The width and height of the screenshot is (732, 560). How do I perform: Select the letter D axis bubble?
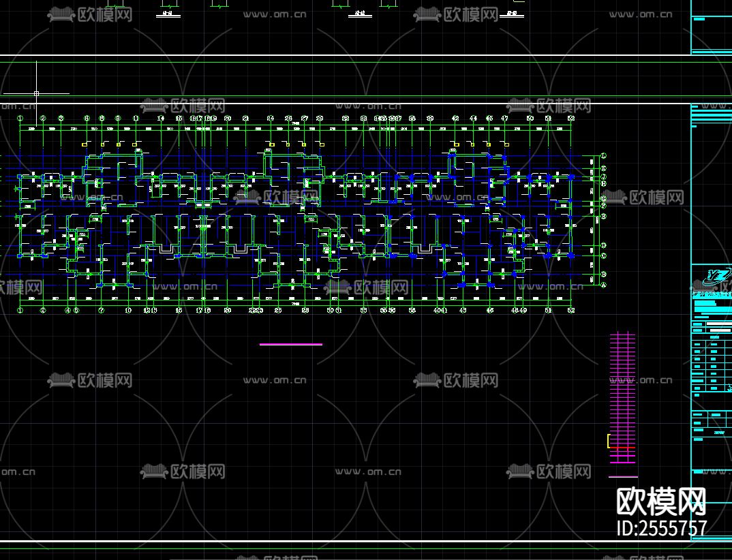click(603, 245)
